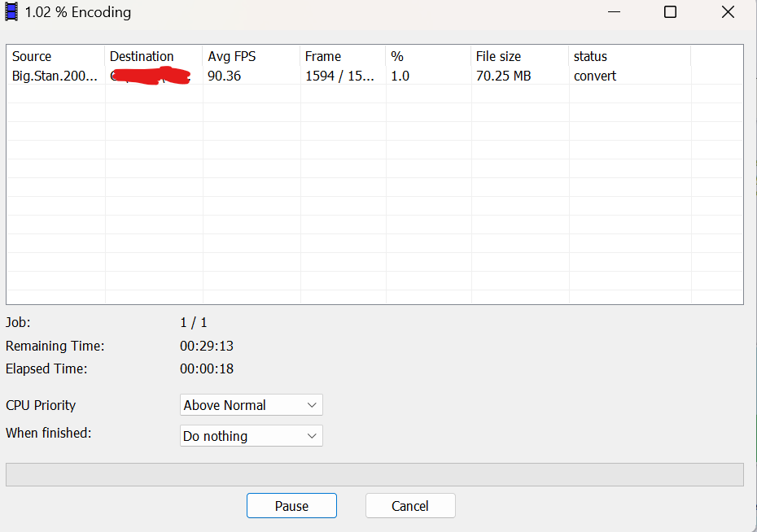Click the convert status cell
The image size is (757, 532).
tap(595, 76)
